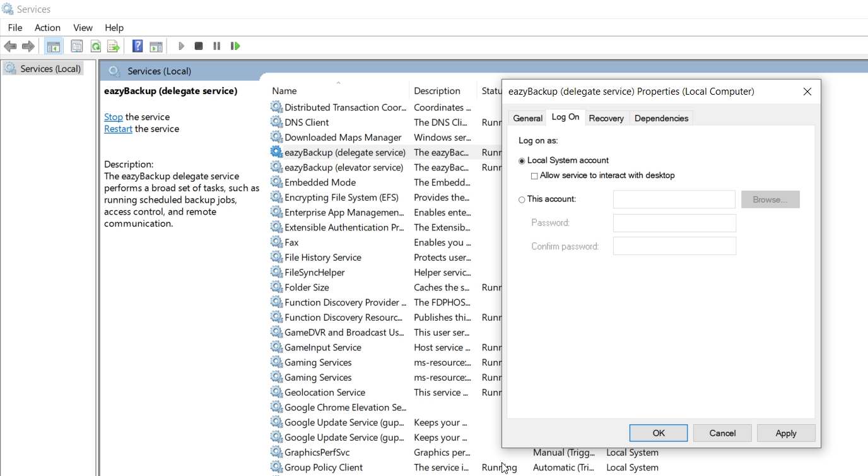The width and height of the screenshot is (868, 476).
Task: Open the Action menu
Action: pyautogui.click(x=47, y=28)
